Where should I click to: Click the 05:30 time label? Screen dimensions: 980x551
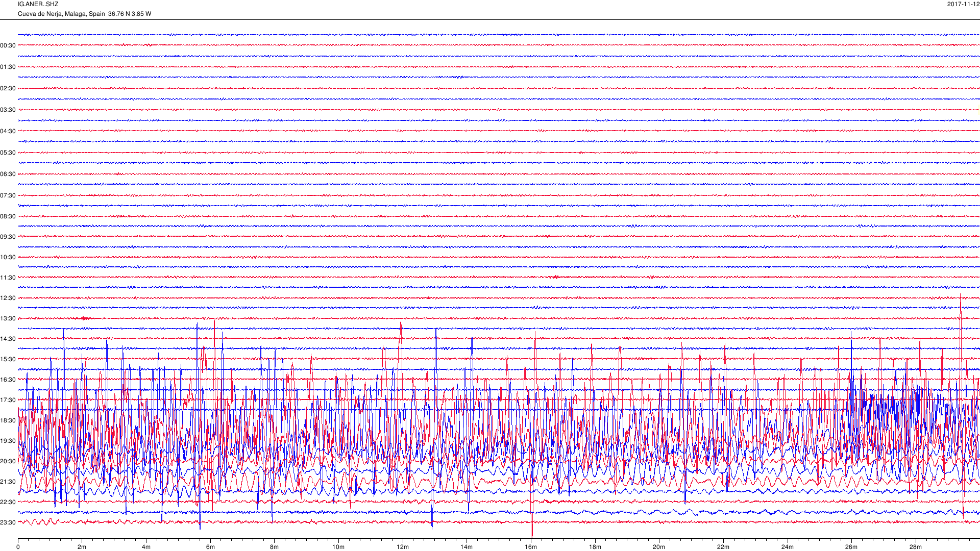point(8,153)
